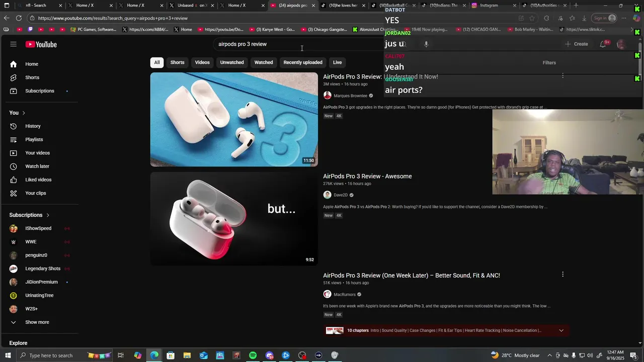The image size is (644, 362).
Task: Open the search Filters menu
Action: point(549,63)
